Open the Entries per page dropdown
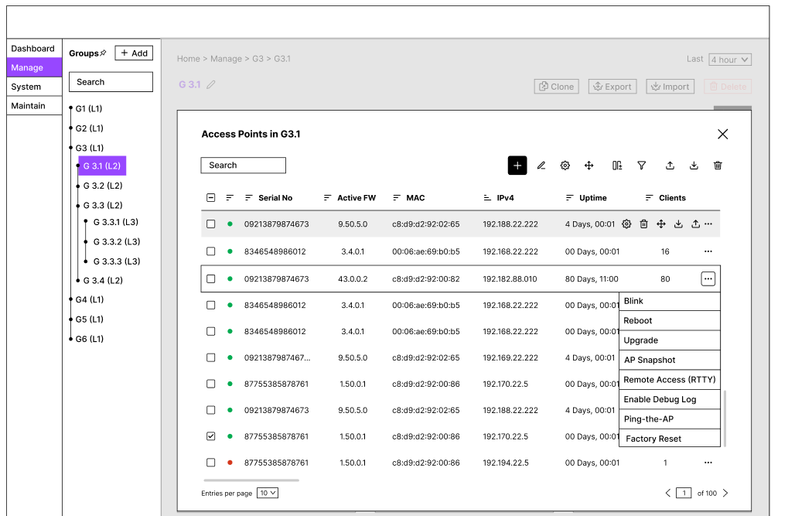Screen dimensions: 812x516 pyautogui.click(x=268, y=493)
